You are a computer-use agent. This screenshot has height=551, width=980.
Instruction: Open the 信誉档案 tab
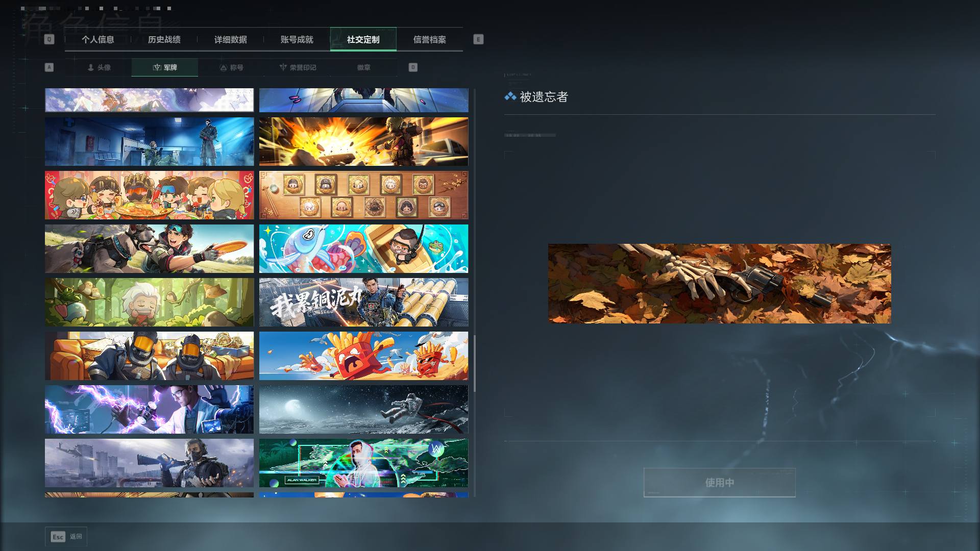pyautogui.click(x=429, y=40)
